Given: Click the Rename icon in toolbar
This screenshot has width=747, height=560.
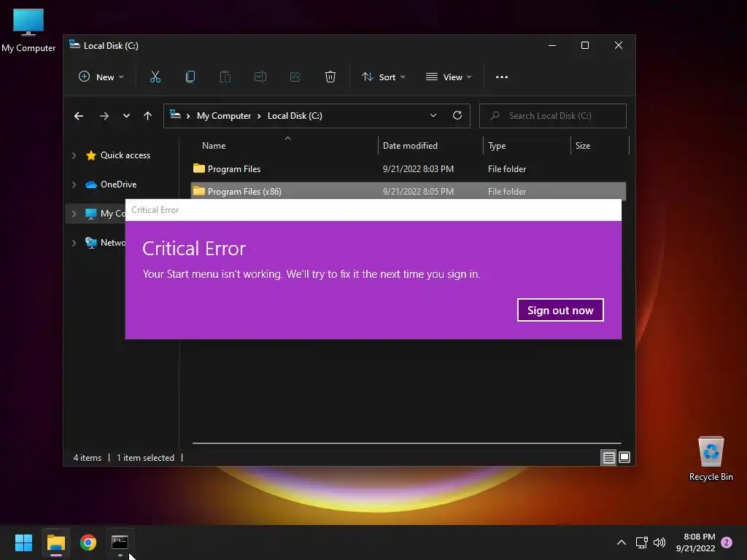Looking at the screenshot, I should 260,77.
